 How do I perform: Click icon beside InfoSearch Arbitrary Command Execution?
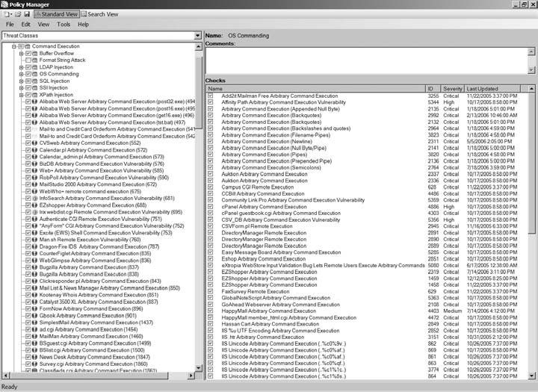tap(34, 198)
